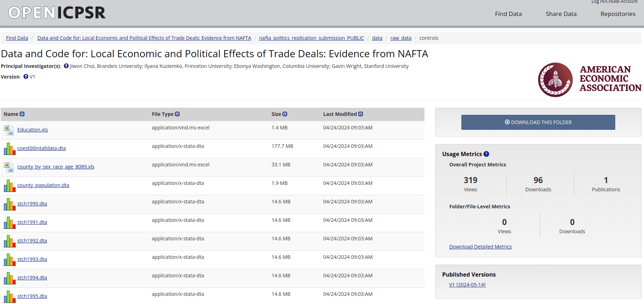Click the American Economic Association logo

pos(590,80)
